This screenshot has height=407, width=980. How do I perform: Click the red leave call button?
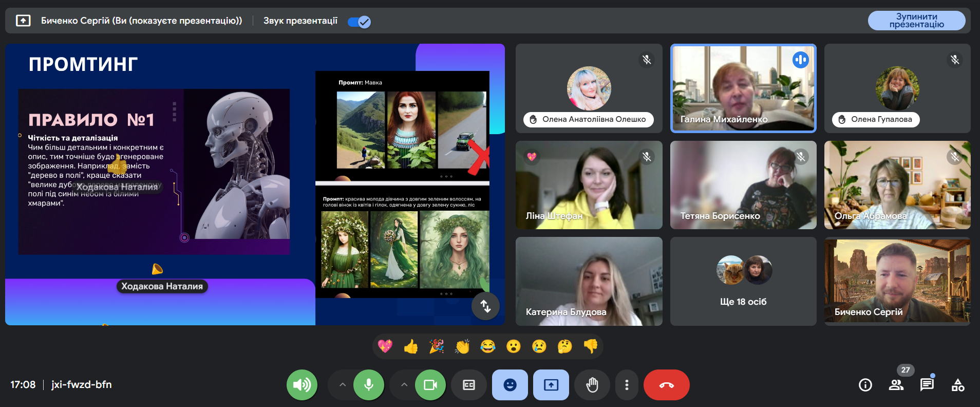(x=666, y=385)
